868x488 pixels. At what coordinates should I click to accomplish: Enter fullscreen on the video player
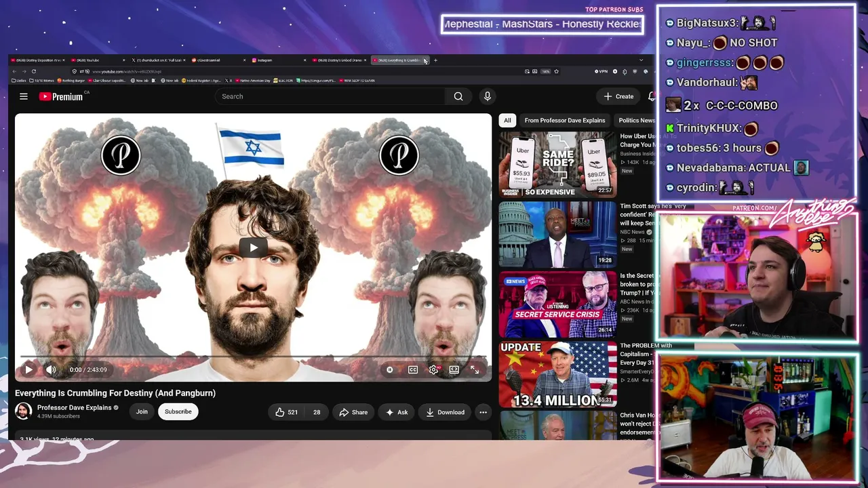[x=475, y=369]
